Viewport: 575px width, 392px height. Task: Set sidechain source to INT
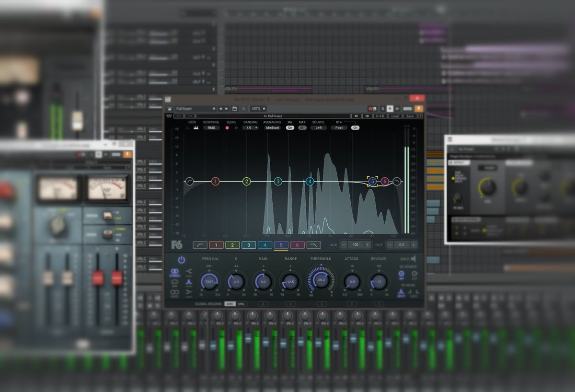click(402, 275)
